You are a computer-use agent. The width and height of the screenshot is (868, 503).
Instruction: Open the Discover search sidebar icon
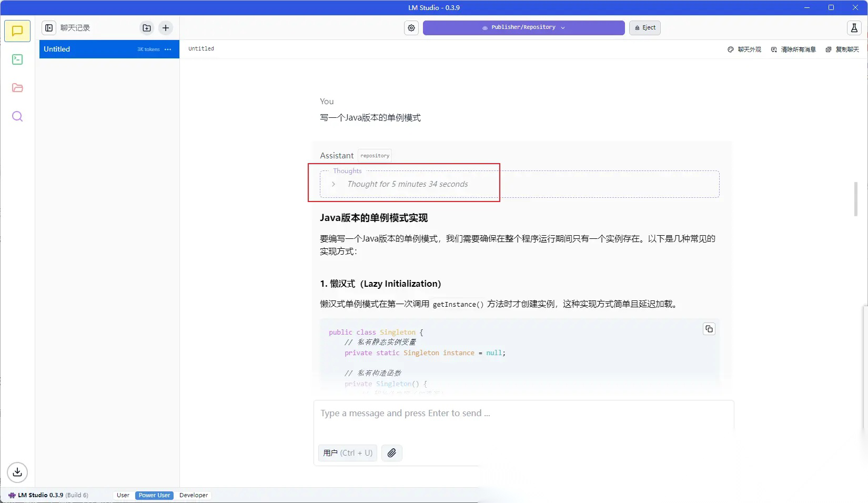point(17,116)
